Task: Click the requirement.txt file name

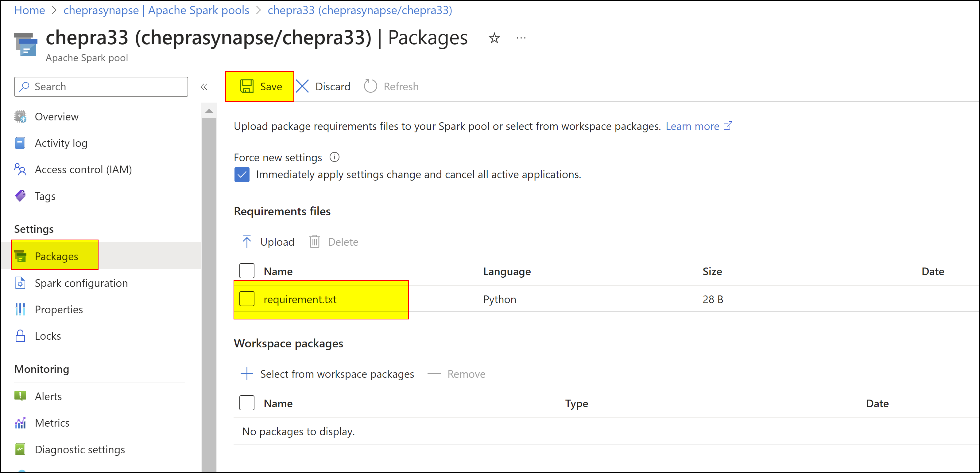Action: (300, 299)
